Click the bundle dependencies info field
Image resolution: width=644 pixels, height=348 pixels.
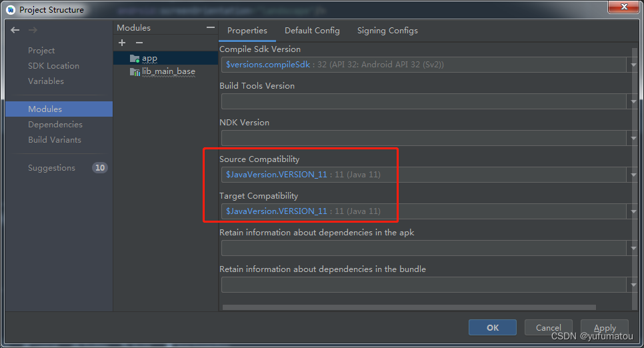[x=424, y=285]
